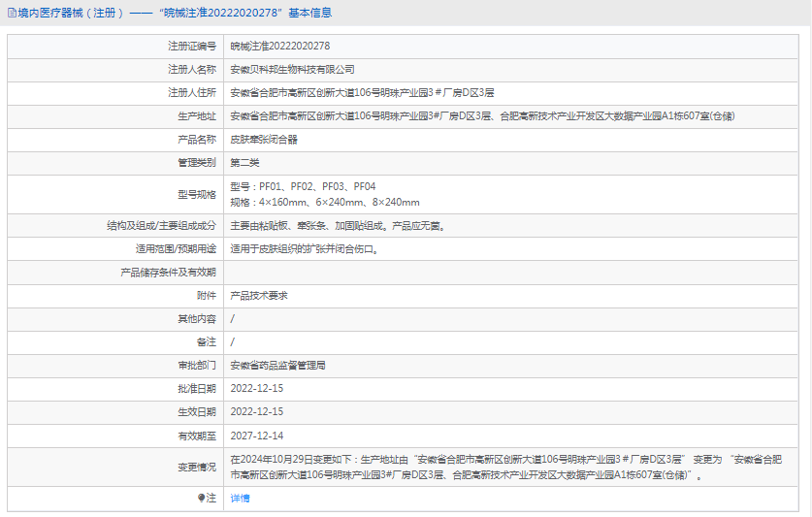Click the 适用范围/预期用途 label
Screen dimensions: 812x517
[x=176, y=249]
